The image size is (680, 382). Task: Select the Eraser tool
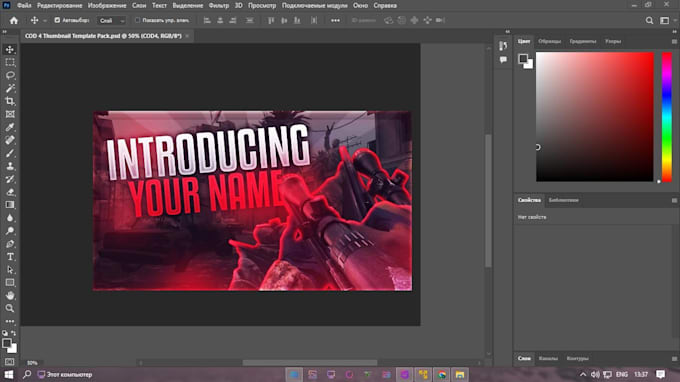[x=10, y=192]
